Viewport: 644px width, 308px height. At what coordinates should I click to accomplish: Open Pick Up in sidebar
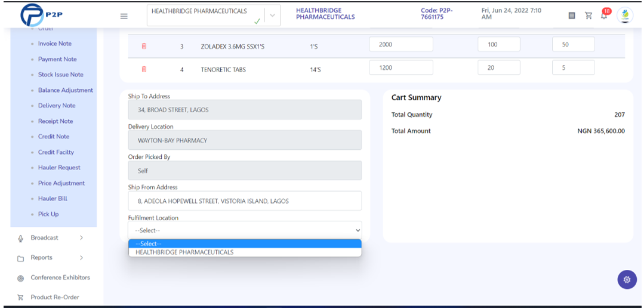(x=48, y=214)
